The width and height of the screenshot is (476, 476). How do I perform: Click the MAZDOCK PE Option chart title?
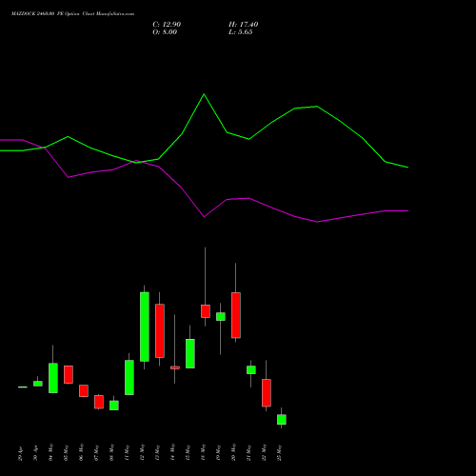click(72, 14)
